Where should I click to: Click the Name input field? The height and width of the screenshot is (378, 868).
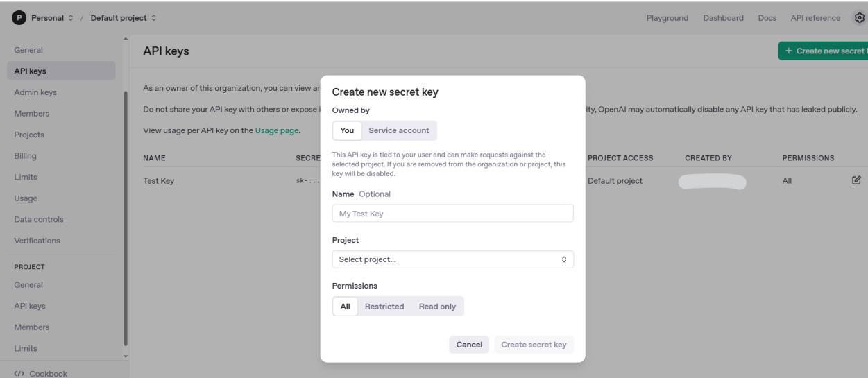(453, 214)
